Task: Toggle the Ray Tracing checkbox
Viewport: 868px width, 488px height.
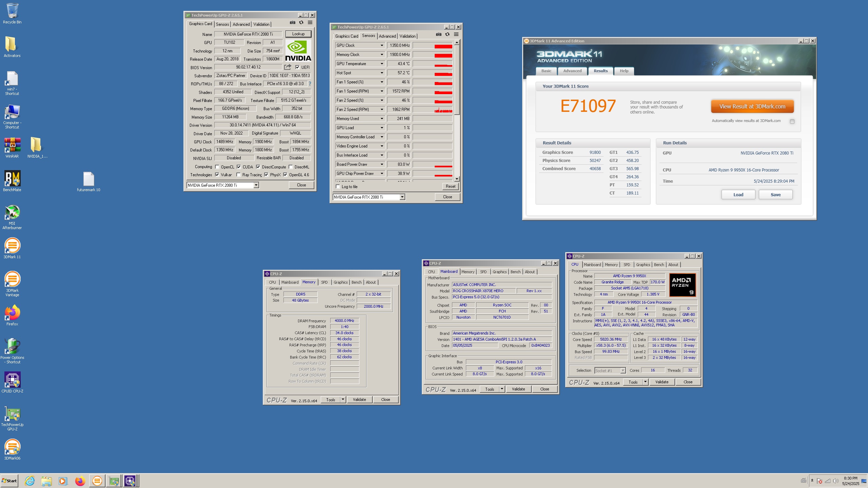Action: coord(238,175)
